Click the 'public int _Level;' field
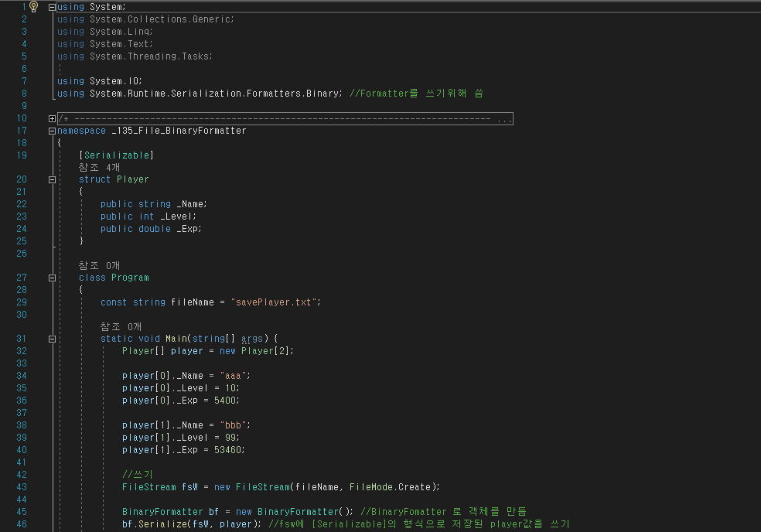Screen dimensions: 761x532 pos(148,217)
